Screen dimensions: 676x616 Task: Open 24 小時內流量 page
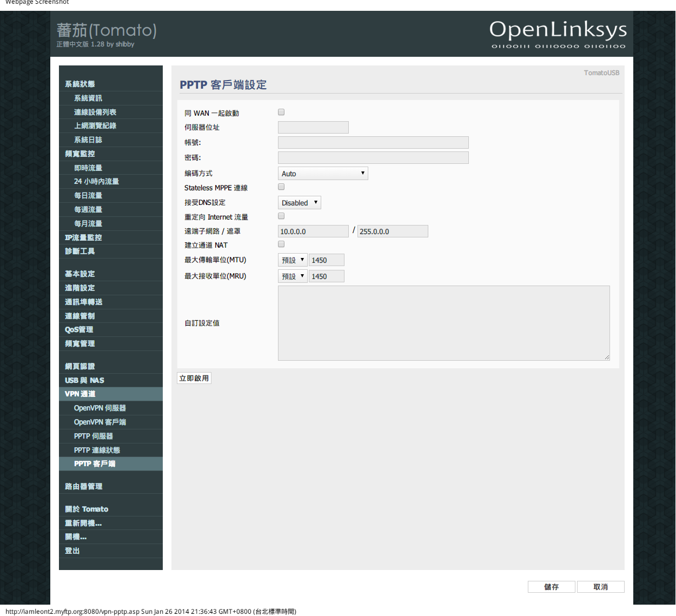pos(111,182)
